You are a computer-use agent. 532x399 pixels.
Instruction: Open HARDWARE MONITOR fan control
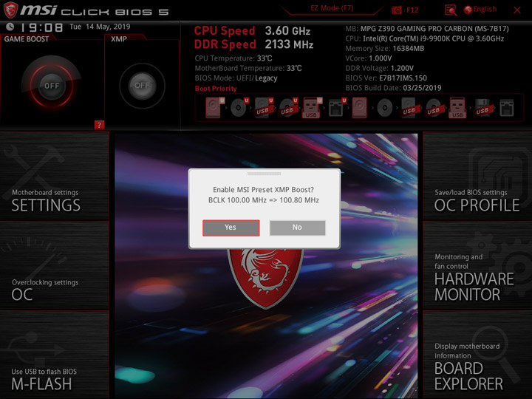pos(477,266)
